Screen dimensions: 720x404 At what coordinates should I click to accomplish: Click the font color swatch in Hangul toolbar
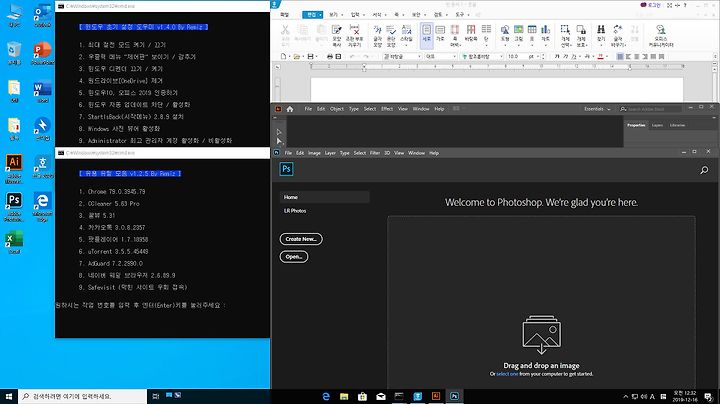coord(601,56)
